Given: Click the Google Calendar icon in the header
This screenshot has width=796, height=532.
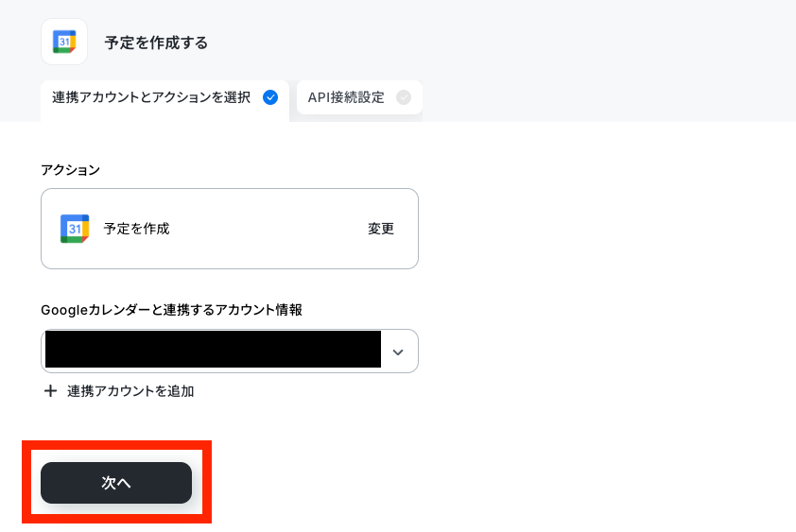Looking at the screenshot, I should 64,42.
